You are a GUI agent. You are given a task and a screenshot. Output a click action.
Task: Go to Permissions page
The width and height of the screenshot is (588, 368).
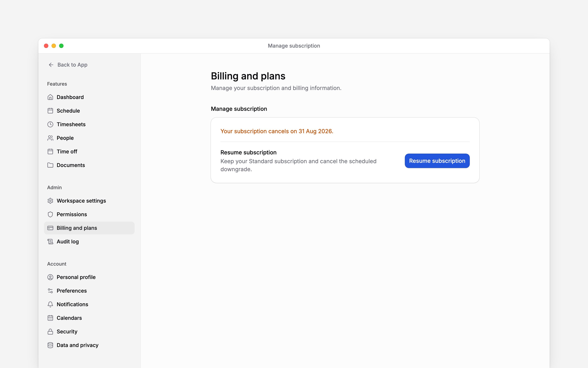(89, 214)
